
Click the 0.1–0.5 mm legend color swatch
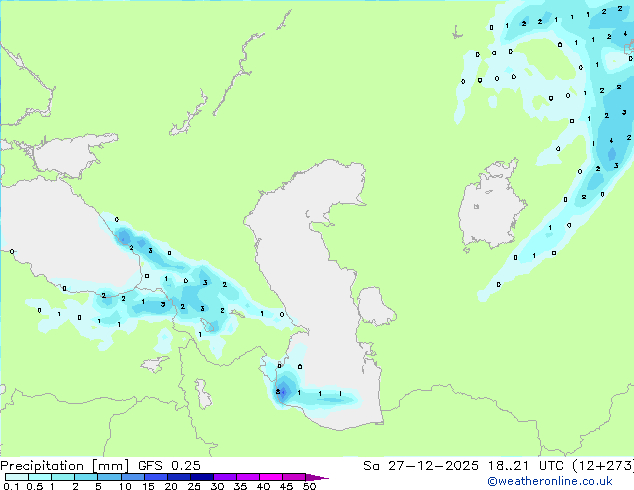click(x=17, y=477)
